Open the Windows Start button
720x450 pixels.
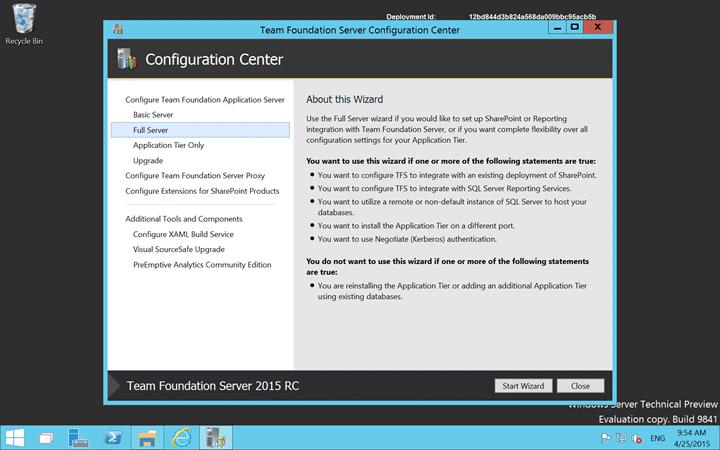pyautogui.click(x=14, y=438)
